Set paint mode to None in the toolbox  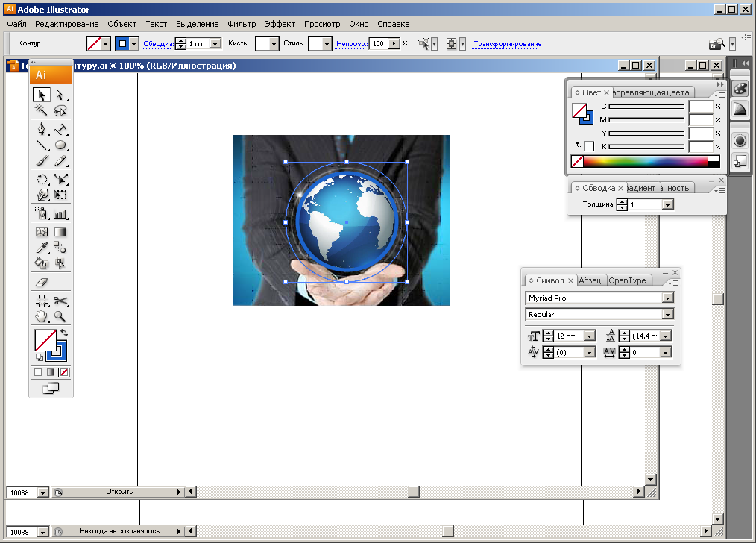click(63, 372)
